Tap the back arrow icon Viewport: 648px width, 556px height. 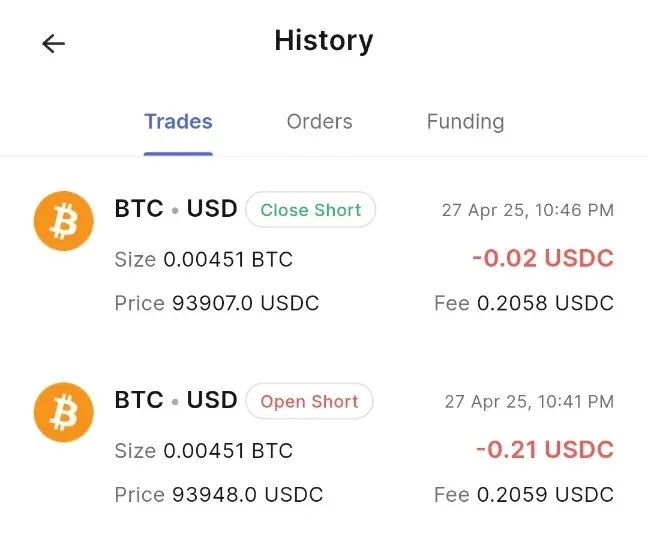click(x=53, y=43)
